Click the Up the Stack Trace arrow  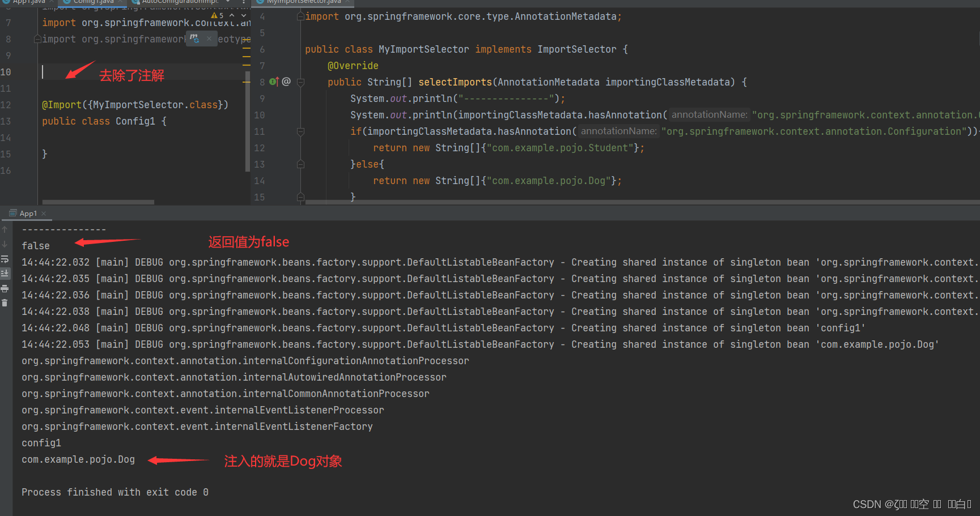pyautogui.click(x=5, y=229)
